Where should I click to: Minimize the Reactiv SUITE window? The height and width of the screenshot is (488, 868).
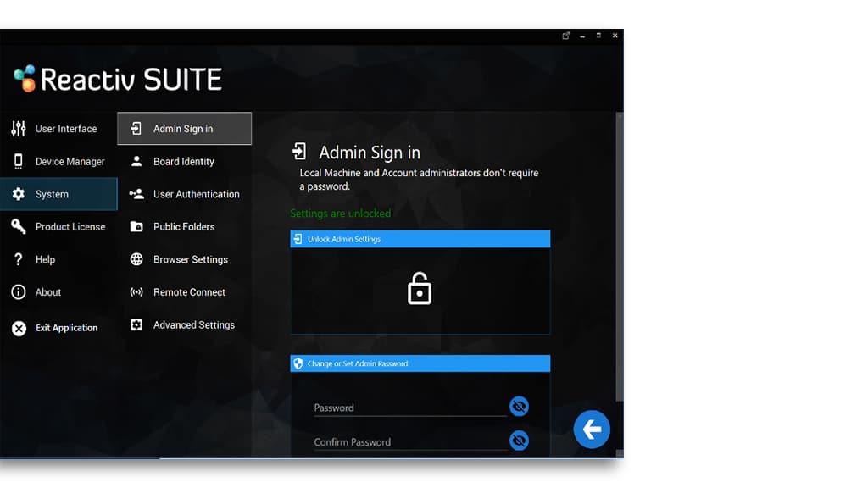tap(582, 36)
